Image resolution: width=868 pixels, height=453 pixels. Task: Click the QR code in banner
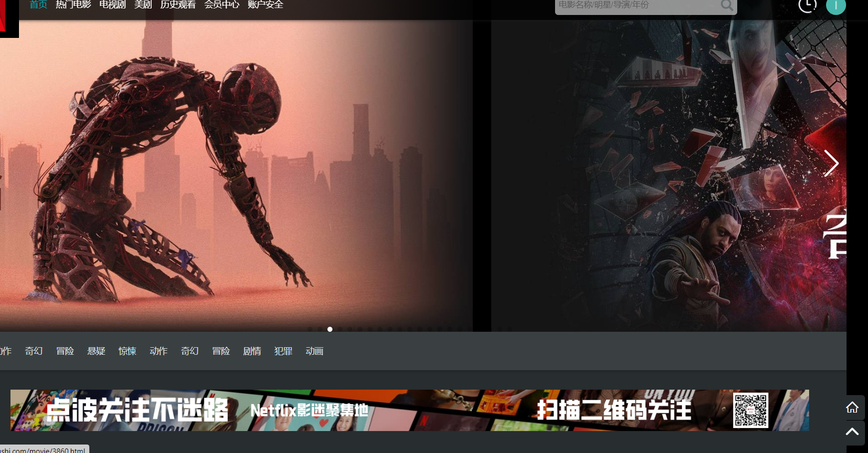[750, 411]
